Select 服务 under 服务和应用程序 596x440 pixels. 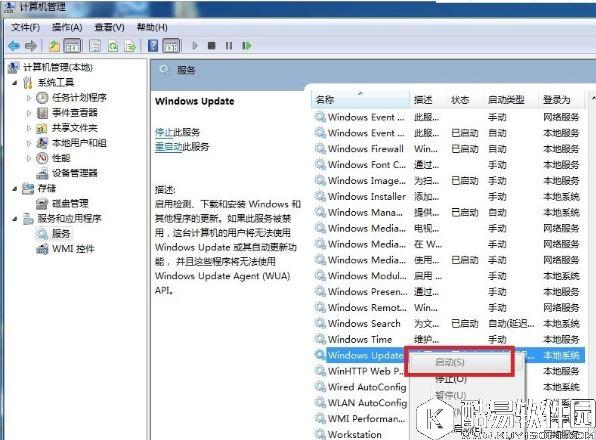61,233
